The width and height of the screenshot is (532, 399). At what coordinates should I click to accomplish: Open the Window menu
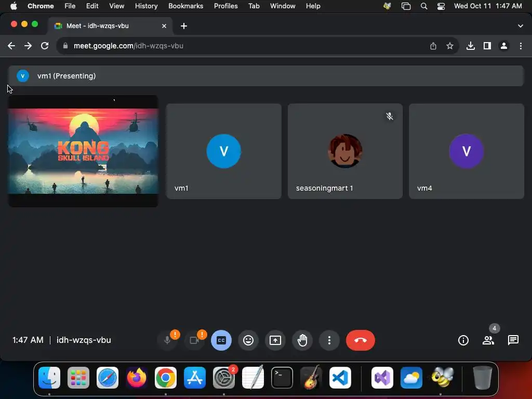click(283, 6)
